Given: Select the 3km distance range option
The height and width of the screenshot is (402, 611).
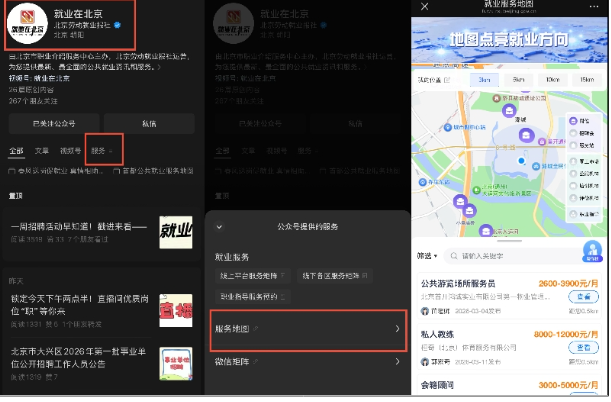Looking at the screenshot, I should [484, 78].
